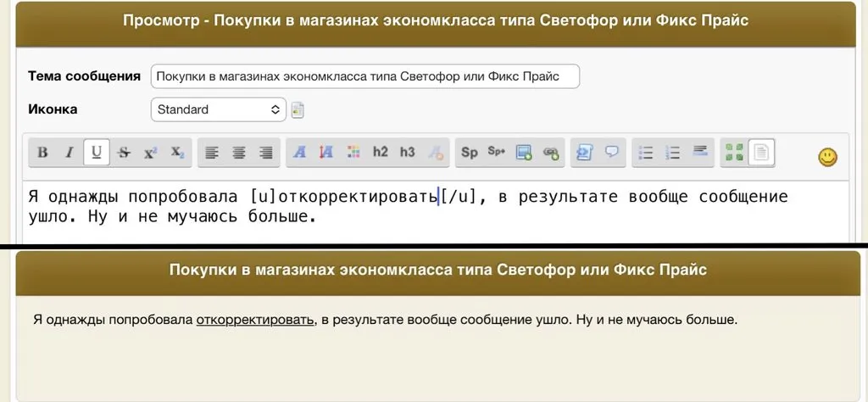Insert h3 heading tag

click(x=408, y=153)
